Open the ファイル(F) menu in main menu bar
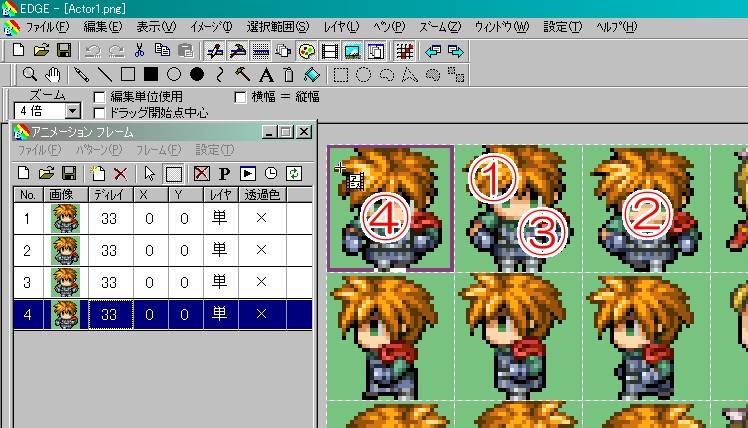 47,27
